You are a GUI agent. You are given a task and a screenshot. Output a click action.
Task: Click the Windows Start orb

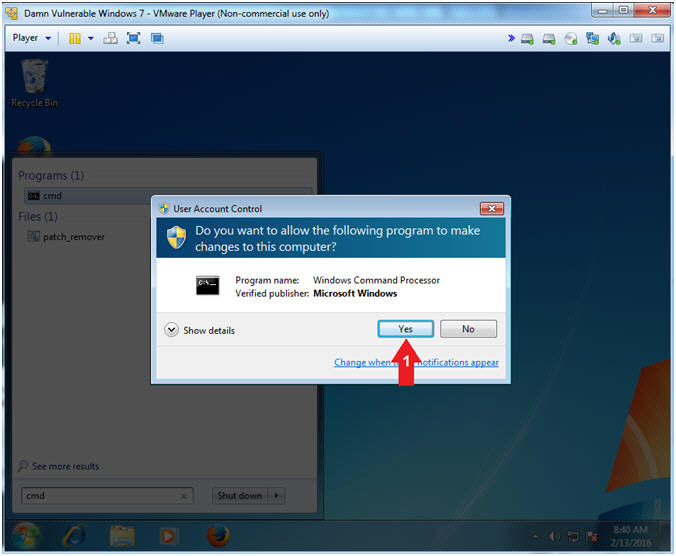25,537
